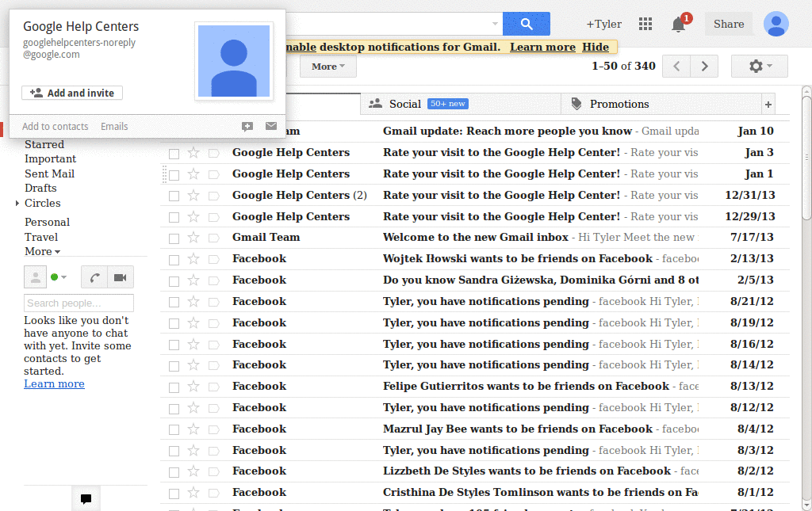Switch to the Social tab
812x511 pixels.
tap(461, 104)
